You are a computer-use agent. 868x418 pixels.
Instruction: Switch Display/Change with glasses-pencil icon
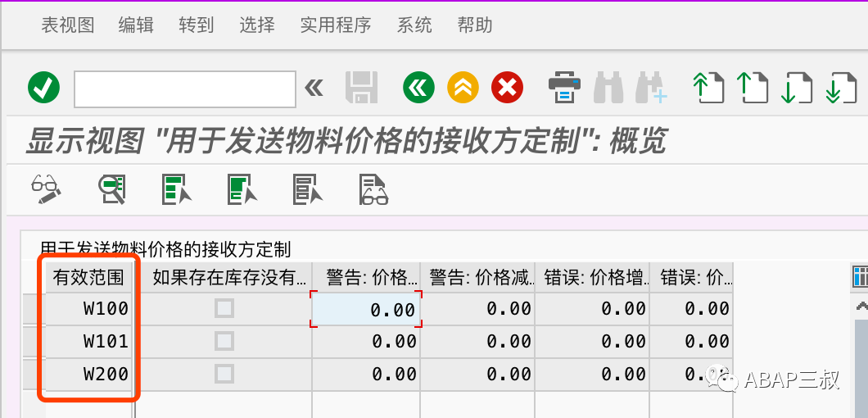[46, 189]
